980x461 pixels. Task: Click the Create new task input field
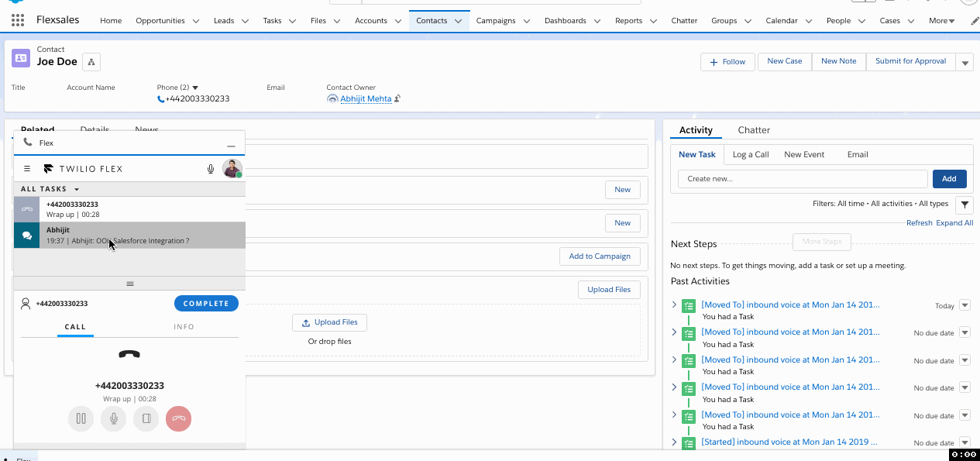click(803, 179)
